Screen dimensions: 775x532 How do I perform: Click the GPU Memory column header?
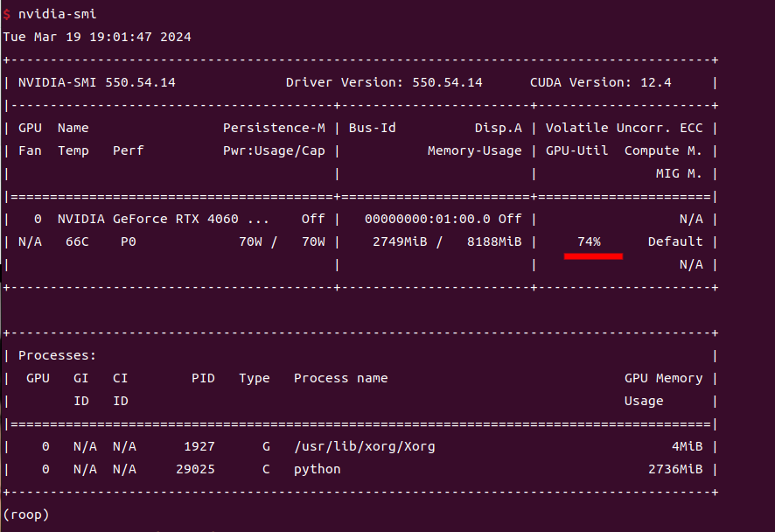[x=663, y=379]
